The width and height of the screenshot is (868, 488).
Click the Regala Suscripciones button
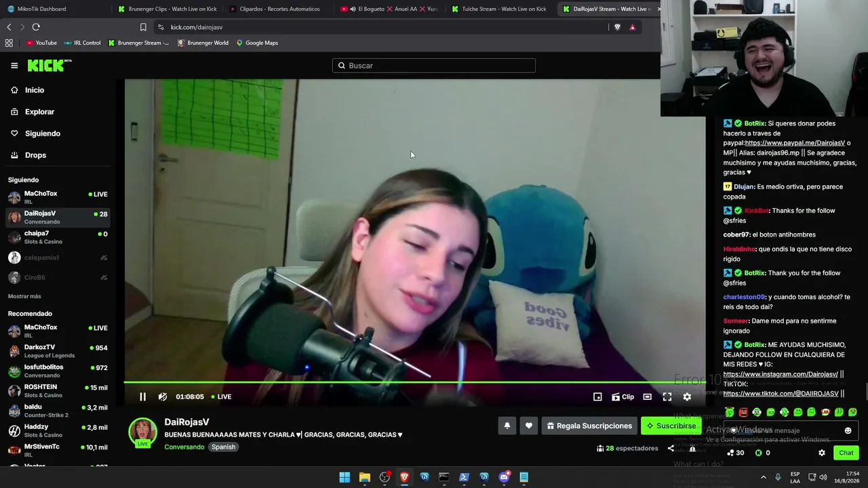tap(589, 426)
